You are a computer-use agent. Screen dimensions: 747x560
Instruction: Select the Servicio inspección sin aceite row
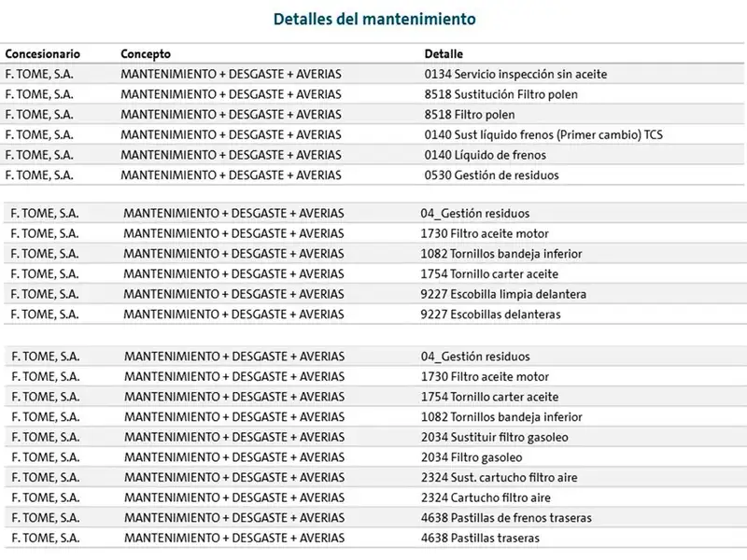pos(372,75)
